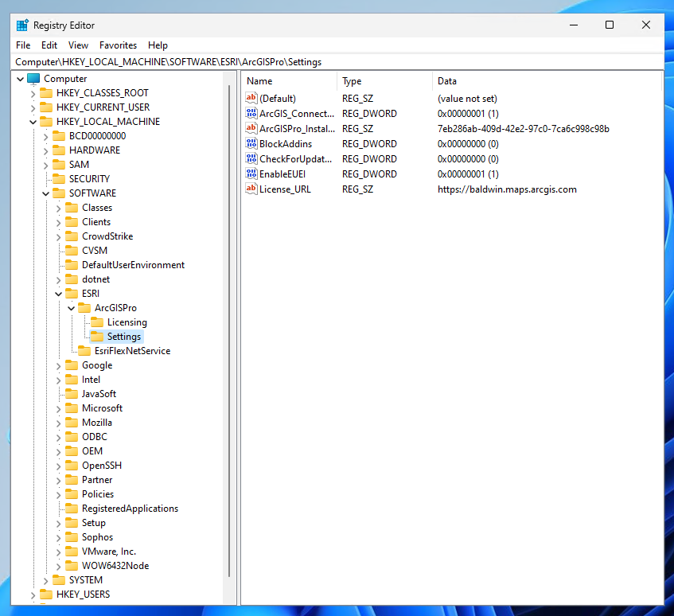Click the 7eb286ab GUID data cell

pyautogui.click(x=523, y=128)
